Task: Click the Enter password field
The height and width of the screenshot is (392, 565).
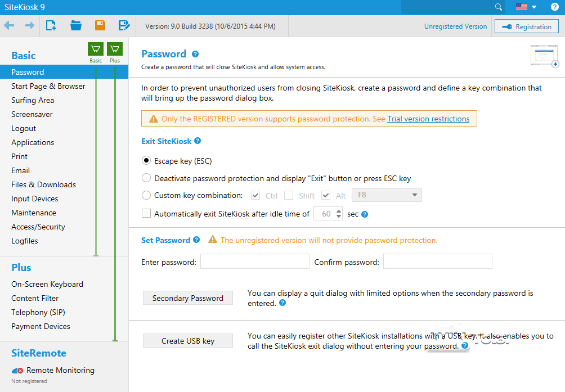Action: 255,262
